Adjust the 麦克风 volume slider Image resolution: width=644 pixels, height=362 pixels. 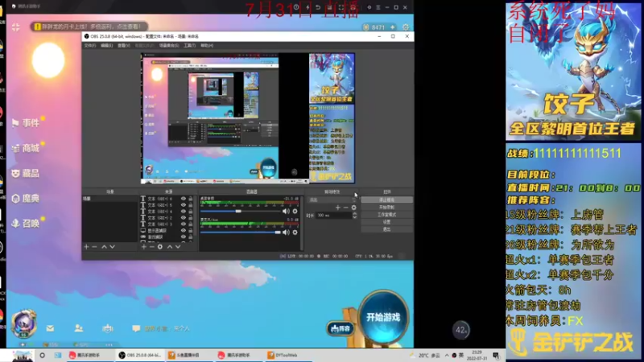tap(240, 232)
